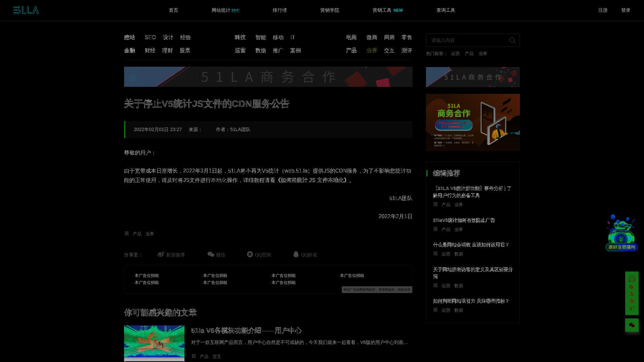Click article title 关于停止V5统计JS文件的CDN服务公告

(207, 104)
